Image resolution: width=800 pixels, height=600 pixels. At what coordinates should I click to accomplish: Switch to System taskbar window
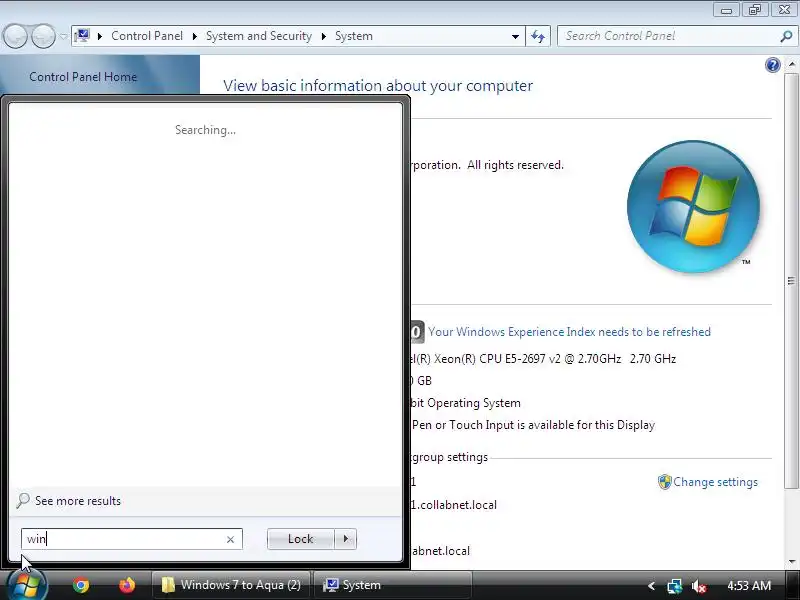[392, 585]
